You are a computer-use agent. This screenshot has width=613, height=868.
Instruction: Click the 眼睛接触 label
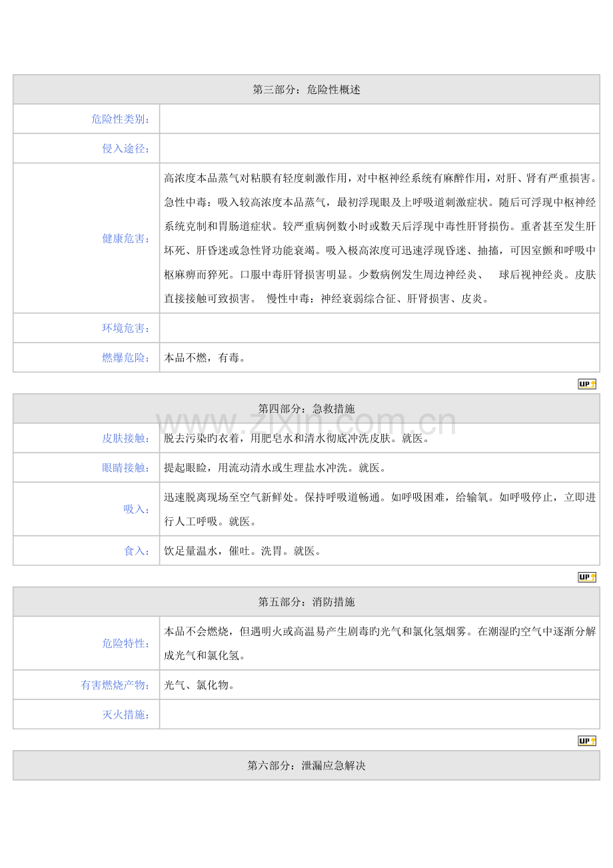coord(126,467)
